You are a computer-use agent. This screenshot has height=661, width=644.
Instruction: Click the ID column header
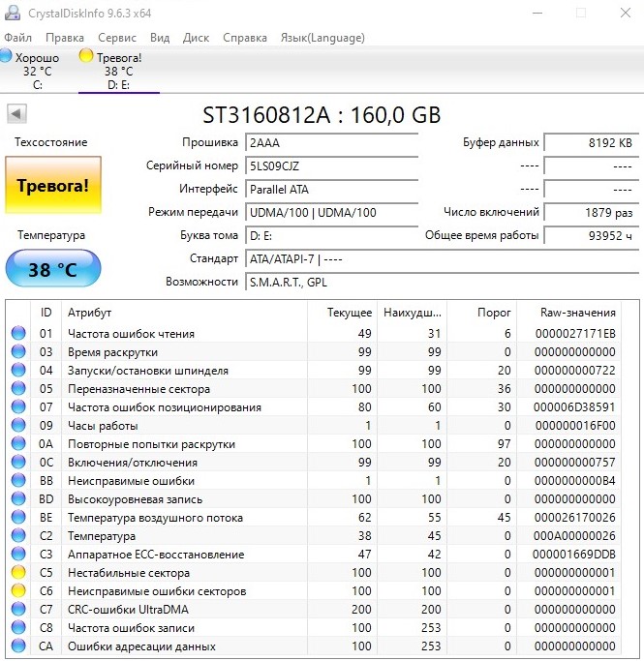point(46,313)
